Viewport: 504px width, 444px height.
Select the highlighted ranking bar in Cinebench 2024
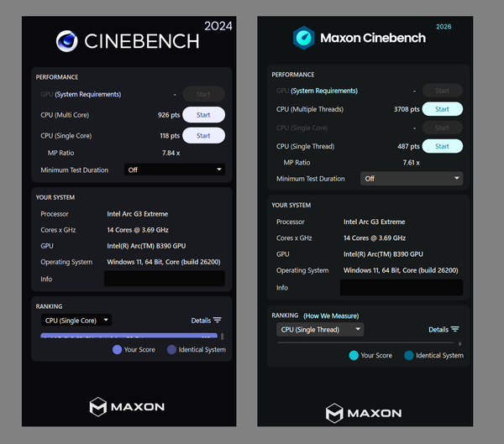point(129,336)
